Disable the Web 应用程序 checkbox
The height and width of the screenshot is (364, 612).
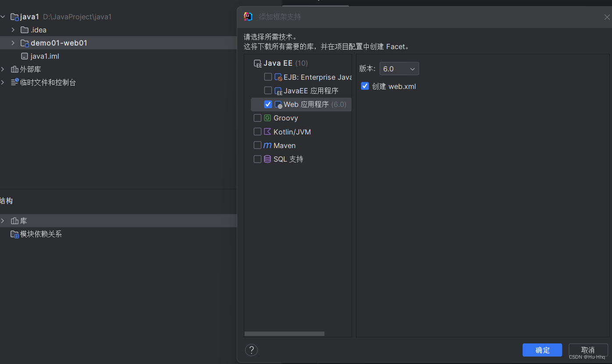pos(268,104)
